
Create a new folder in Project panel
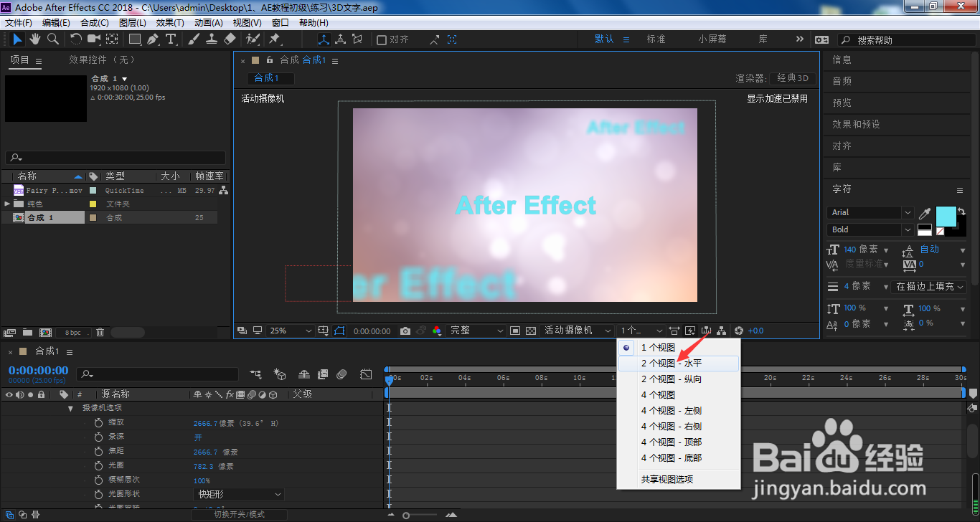[27, 332]
